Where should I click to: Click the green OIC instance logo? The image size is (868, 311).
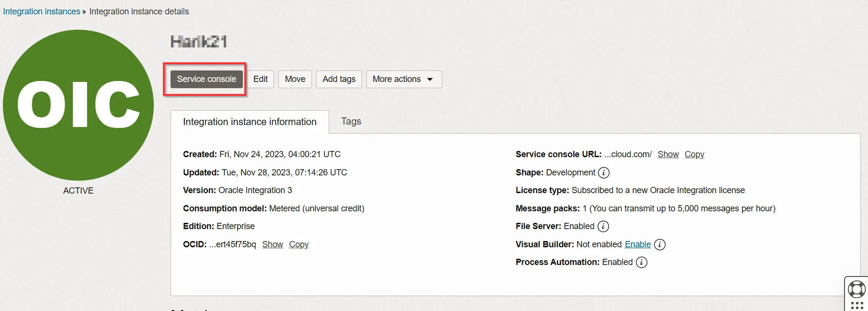point(78,105)
